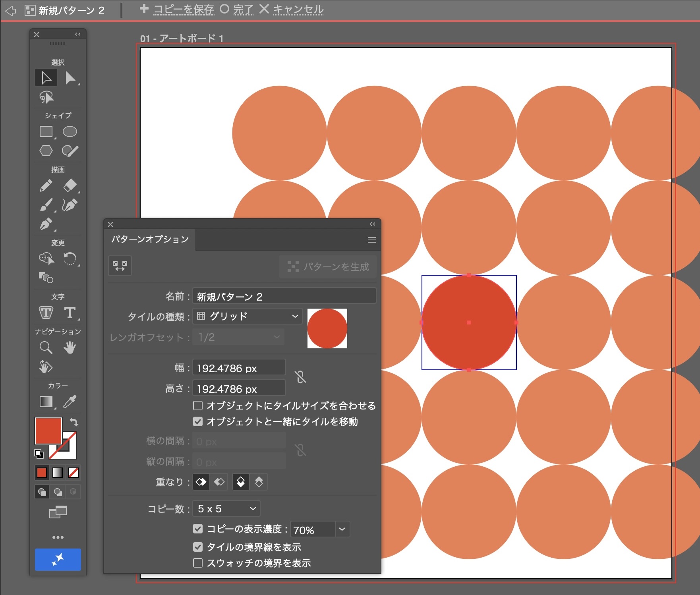Screen dimensions: 700x595
Task: Open the copy dim percentage dropdown
Action: pos(342,529)
